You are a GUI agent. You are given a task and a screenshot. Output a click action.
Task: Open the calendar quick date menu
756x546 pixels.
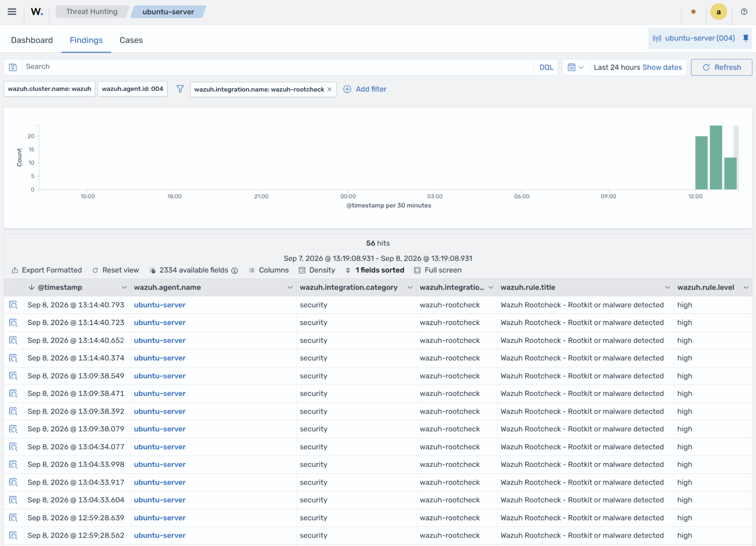[x=576, y=67]
